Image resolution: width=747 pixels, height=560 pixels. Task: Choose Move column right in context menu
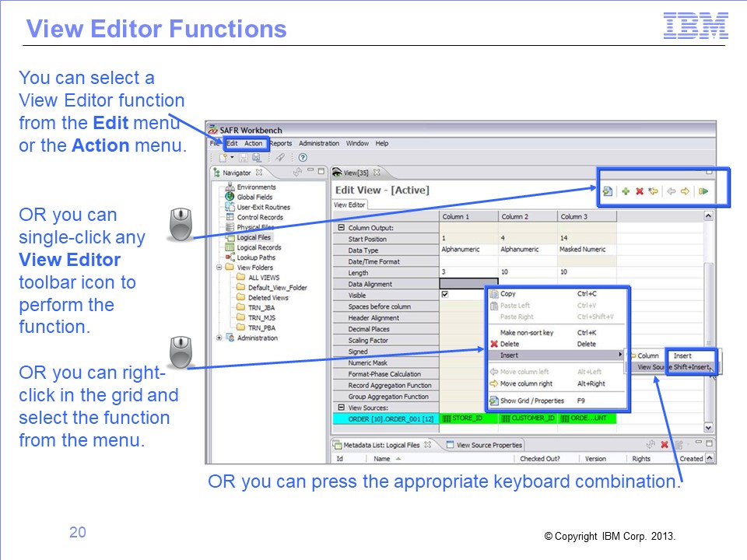pyautogui.click(x=556, y=383)
